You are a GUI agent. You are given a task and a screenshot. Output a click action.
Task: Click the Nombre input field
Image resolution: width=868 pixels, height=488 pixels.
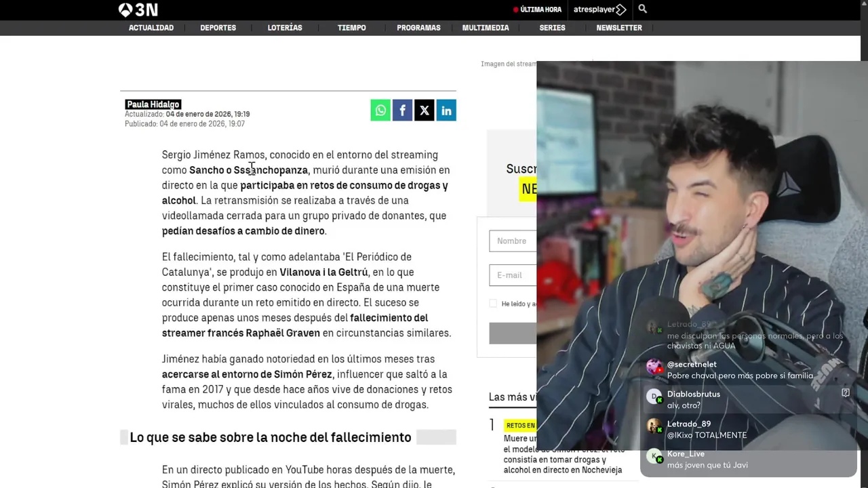(513, 241)
